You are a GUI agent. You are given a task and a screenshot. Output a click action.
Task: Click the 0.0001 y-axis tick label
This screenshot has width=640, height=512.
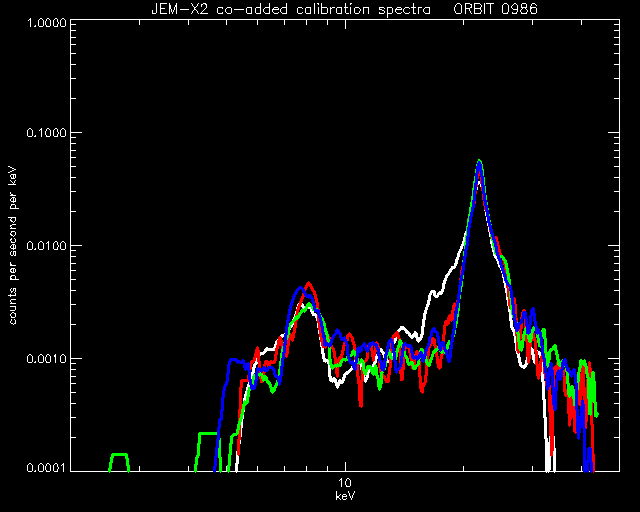46,467
